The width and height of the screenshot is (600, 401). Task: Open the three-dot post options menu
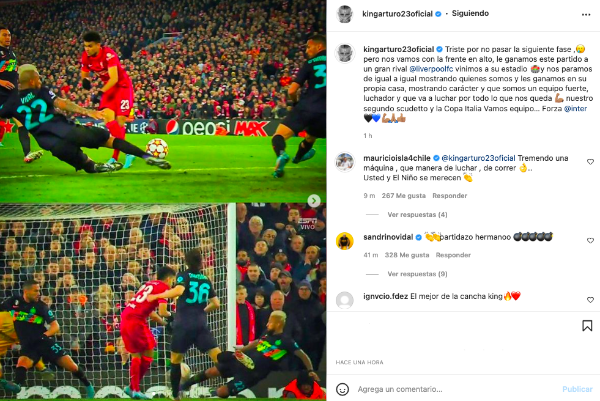[586, 15]
